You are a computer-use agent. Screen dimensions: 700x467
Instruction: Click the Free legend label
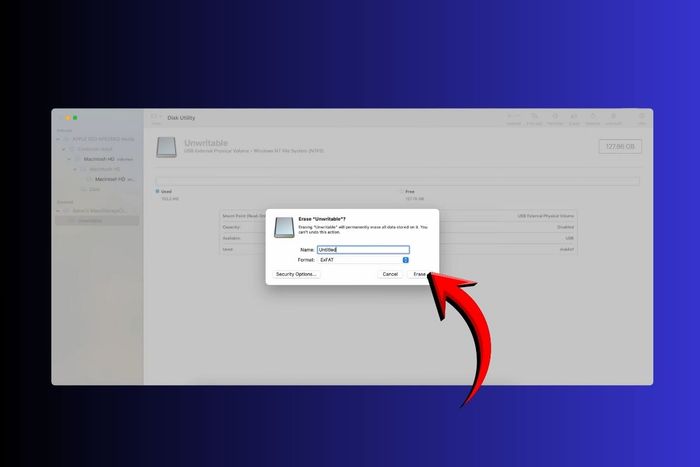(x=410, y=192)
